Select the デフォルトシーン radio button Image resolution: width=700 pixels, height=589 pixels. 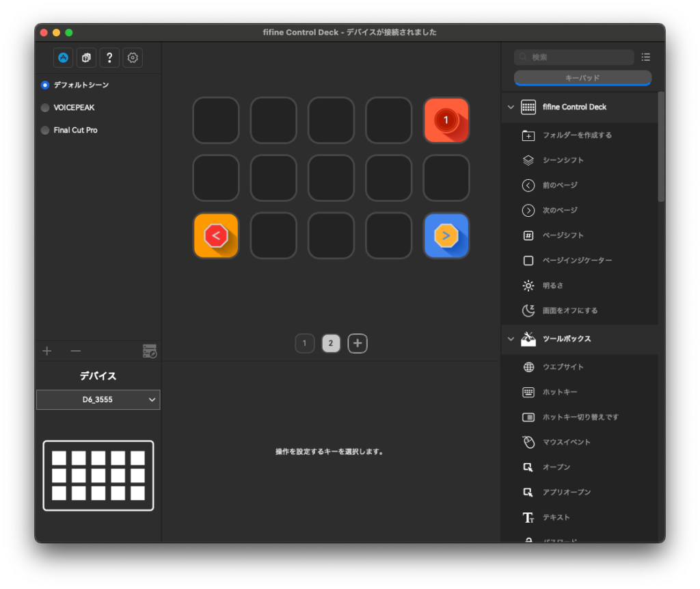tap(44, 85)
